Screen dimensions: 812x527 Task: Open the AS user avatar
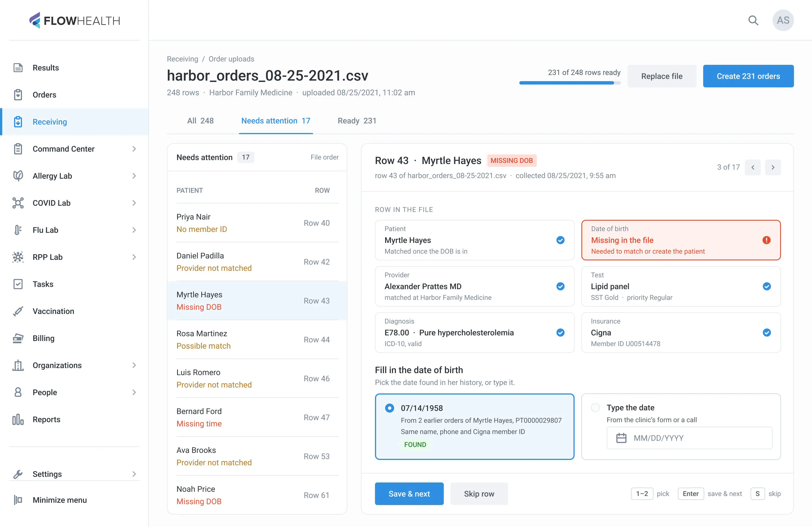click(x=783, y=21)
